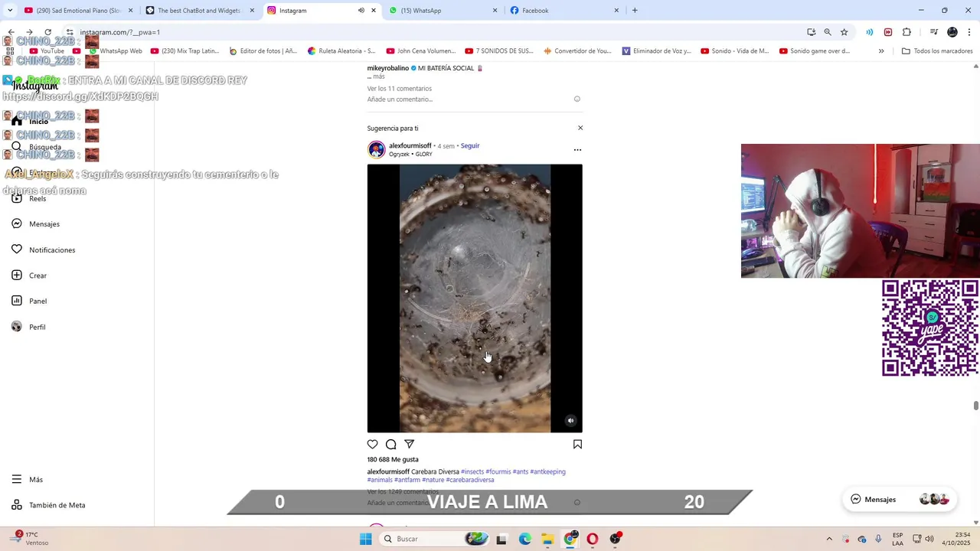The width and height of the screenshot is (980, 551).
Task: Open Mensajes in the Instagram sidebar
Action: [x=44, y=224]
